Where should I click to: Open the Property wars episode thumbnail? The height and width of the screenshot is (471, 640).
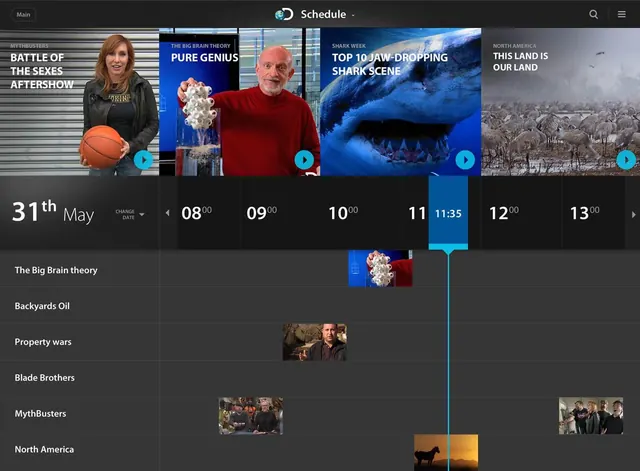coord(315,342)
